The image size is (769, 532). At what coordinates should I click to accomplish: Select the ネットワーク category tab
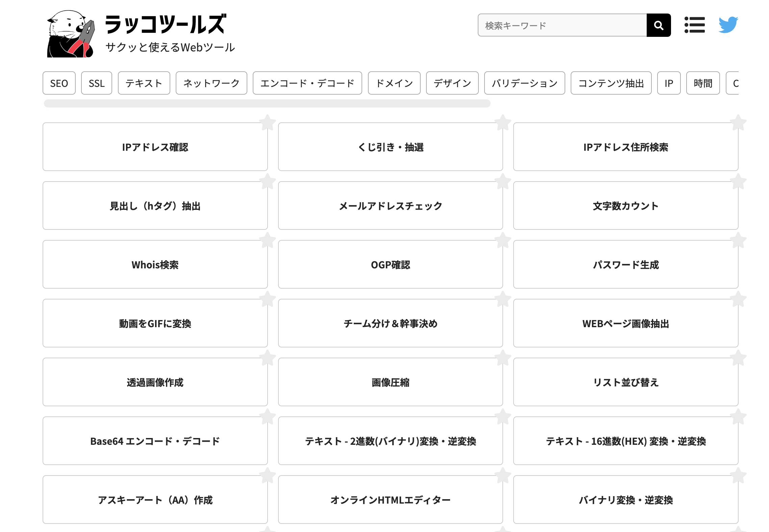pyautogui.click(x=212, y=83)
